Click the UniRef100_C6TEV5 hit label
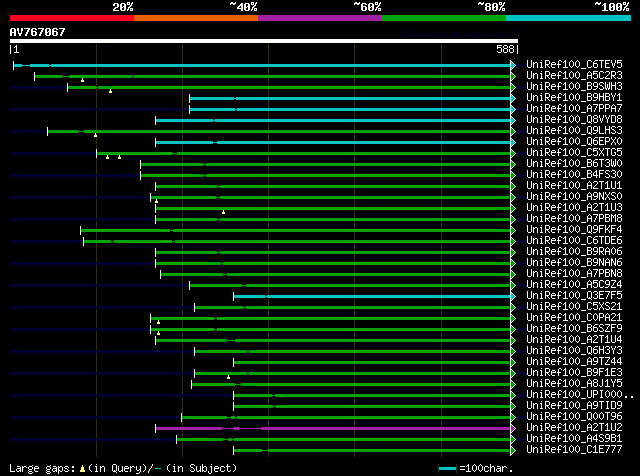The image size is (640, 476). click(574, 65)
